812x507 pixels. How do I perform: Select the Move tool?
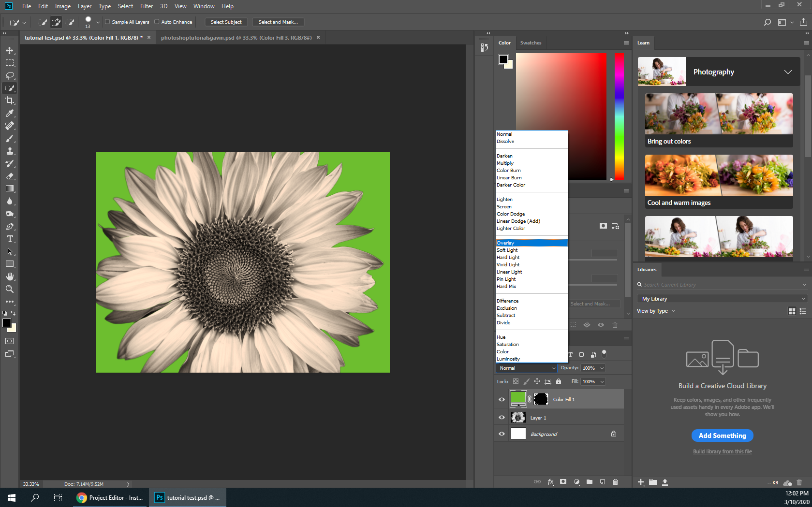pos(10,50)
